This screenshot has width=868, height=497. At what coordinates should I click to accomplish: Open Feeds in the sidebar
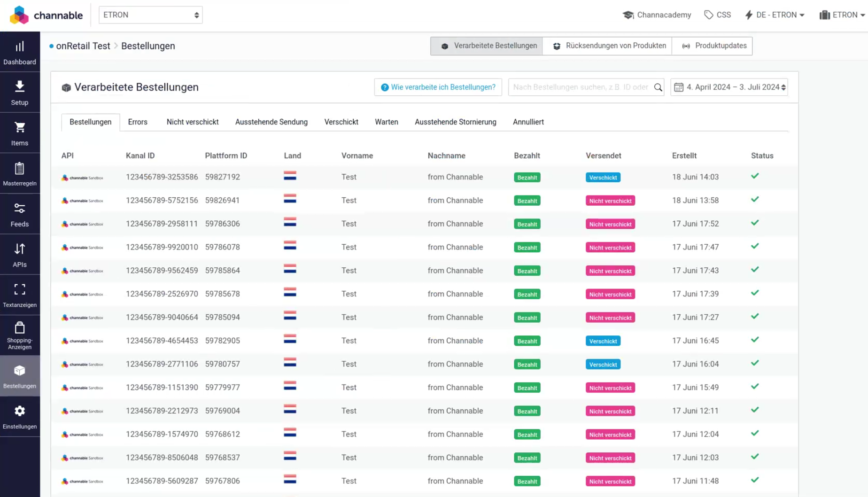[x=20, y=214]
